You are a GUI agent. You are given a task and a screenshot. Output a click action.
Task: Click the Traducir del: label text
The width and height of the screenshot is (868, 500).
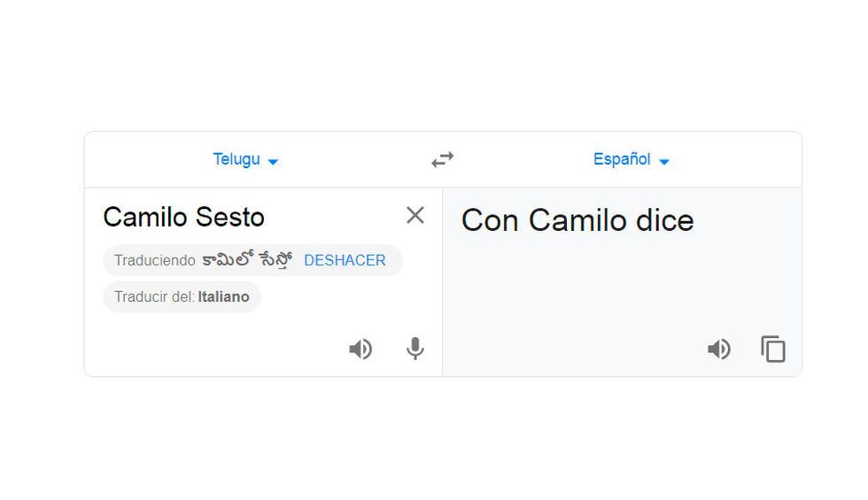click(x=154, y=296)
